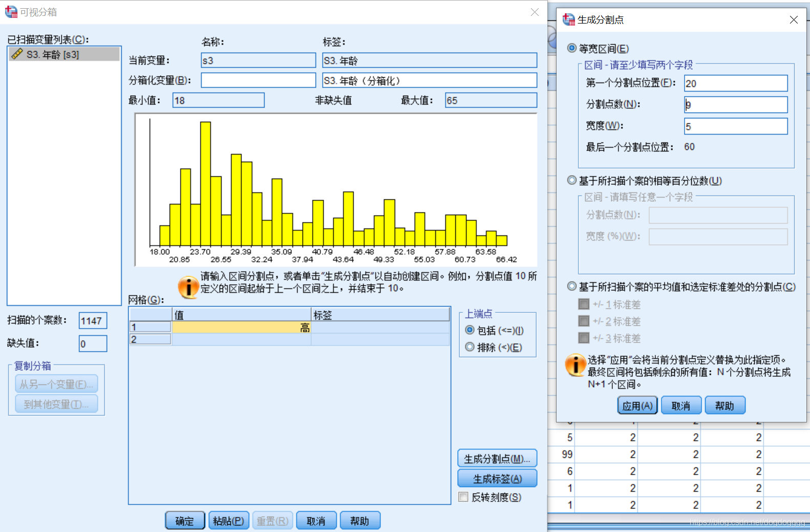
Task: Click 扫描的个案数 field 1147
Action: (93, 321)
